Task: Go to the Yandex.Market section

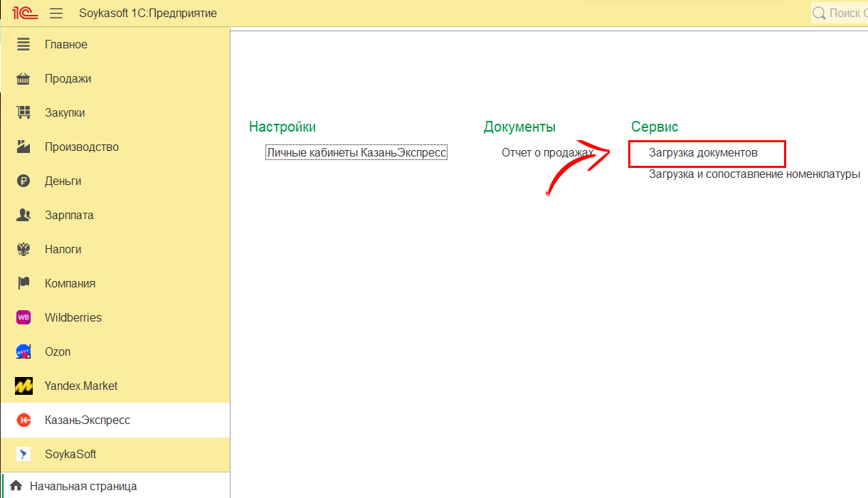Action: [x=115, y=386]
